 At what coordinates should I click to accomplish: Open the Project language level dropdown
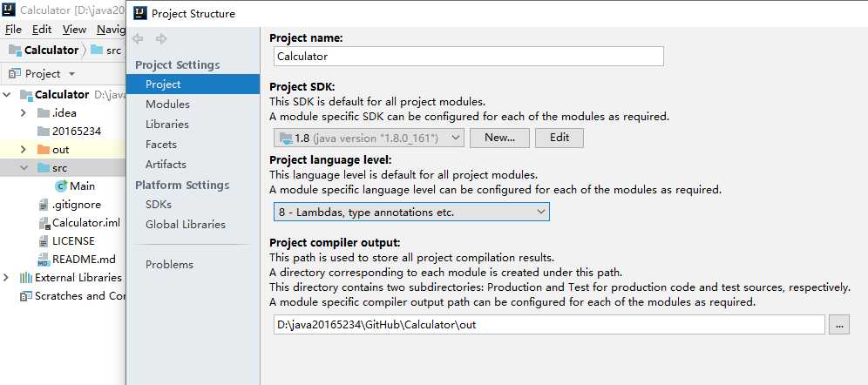point(411,212)
